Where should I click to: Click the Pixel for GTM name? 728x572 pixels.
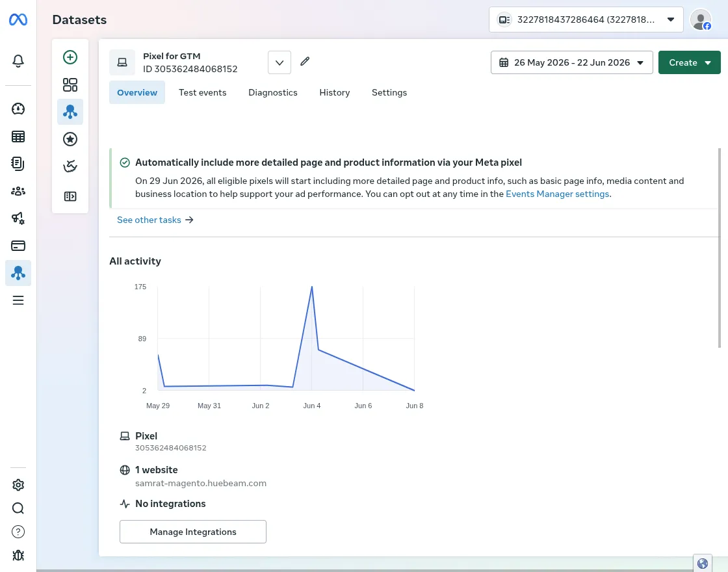point(172,56)
